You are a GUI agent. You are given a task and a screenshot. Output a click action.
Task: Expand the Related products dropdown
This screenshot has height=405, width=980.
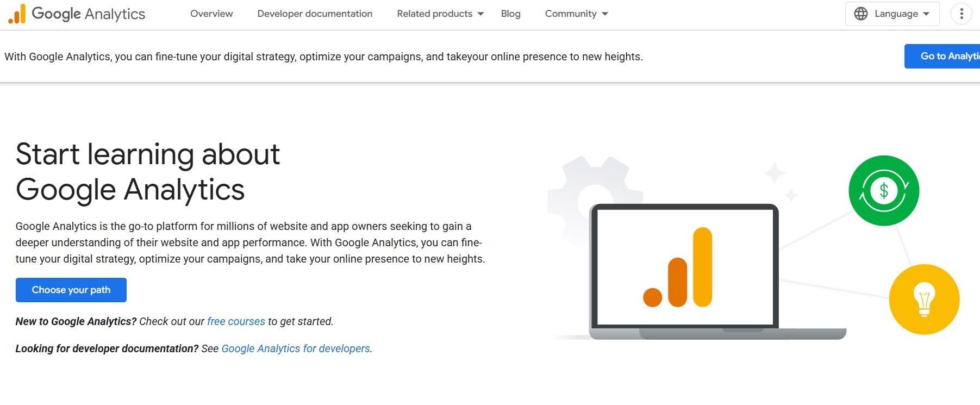pyautogui.click(x=440, y=14)
